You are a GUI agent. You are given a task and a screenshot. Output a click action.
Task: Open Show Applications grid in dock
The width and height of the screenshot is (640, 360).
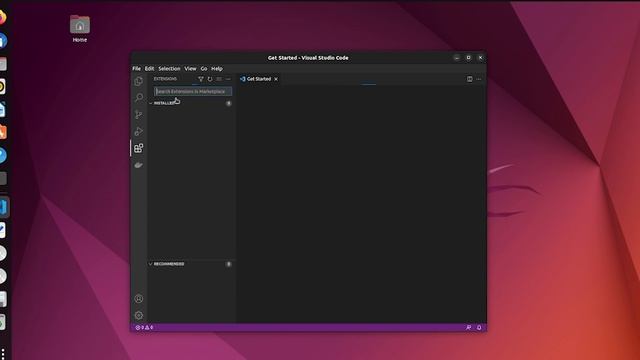pyautogui.click(x=2, y=353)
